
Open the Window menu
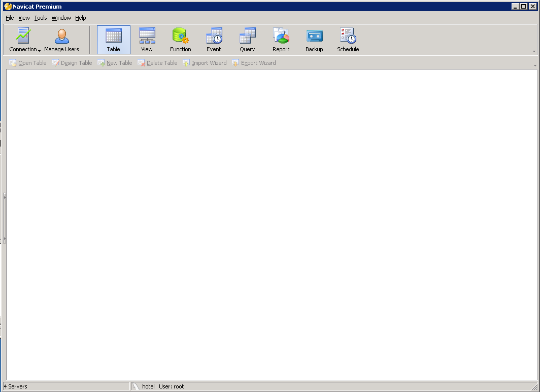tap(61, 18)
